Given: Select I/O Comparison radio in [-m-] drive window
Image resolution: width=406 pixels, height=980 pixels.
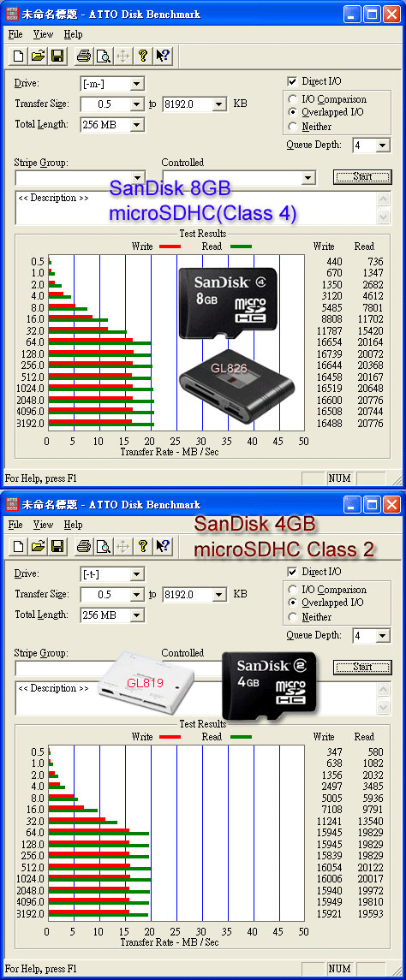Looking at the screenshot, I should [292, 99].
